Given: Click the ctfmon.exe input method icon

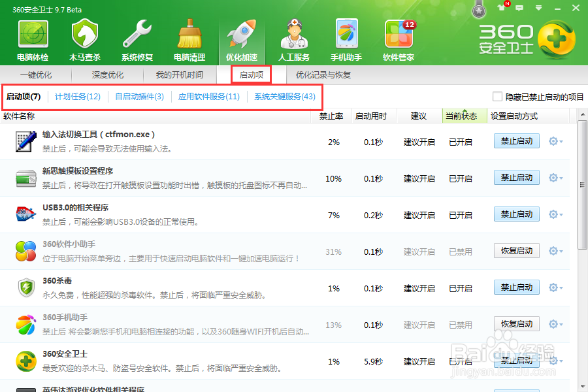Looking at the screenshot, I should pyautogui.click(x=26, y=141).
